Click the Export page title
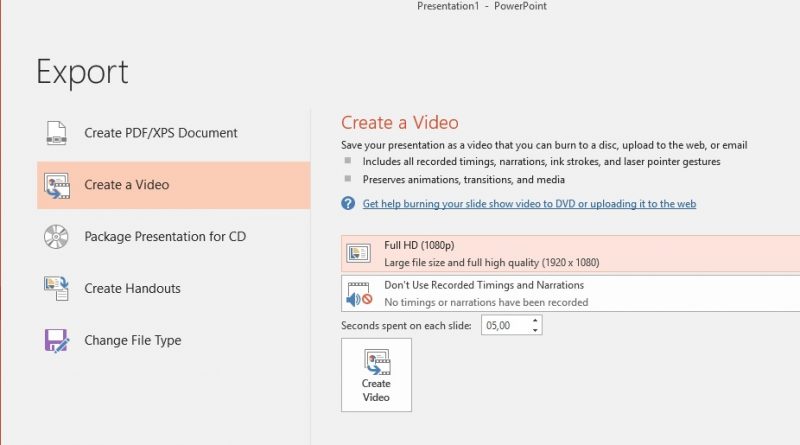Screen dimensions: 800x445 82,72
